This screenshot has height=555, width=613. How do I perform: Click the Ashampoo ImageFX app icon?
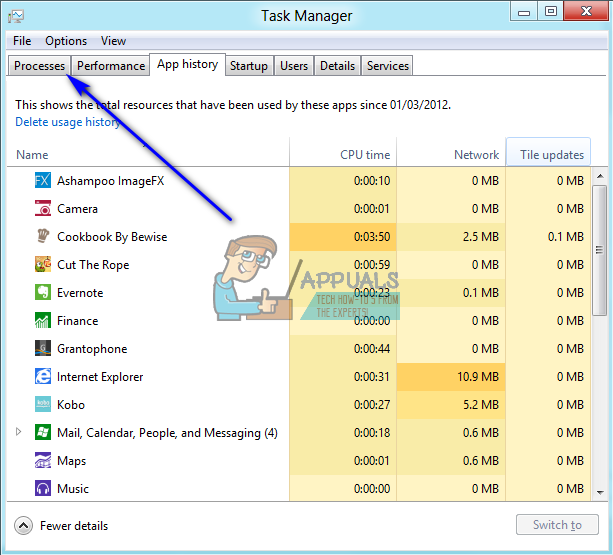(x=43, y=181)
